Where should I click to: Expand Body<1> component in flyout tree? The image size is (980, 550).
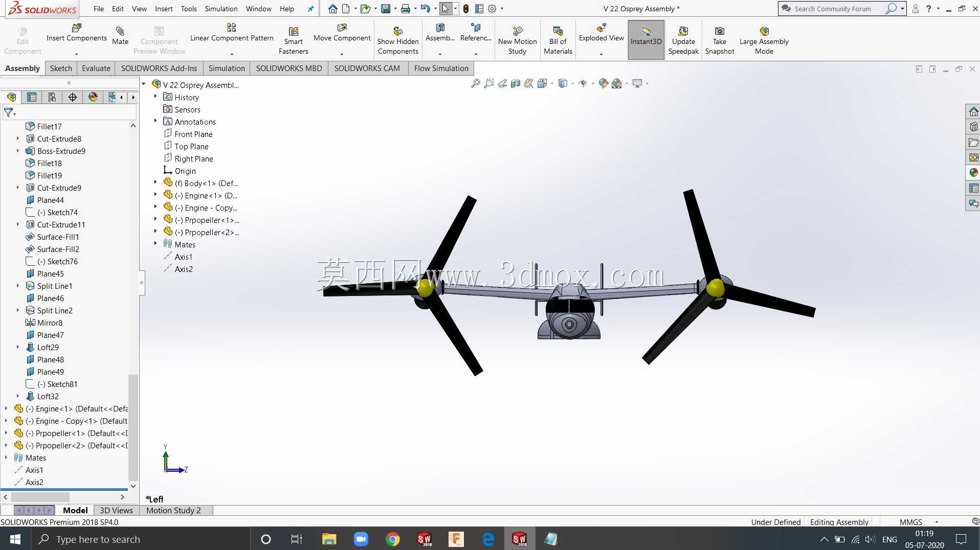pyautogui.click(x=155, y=182)
